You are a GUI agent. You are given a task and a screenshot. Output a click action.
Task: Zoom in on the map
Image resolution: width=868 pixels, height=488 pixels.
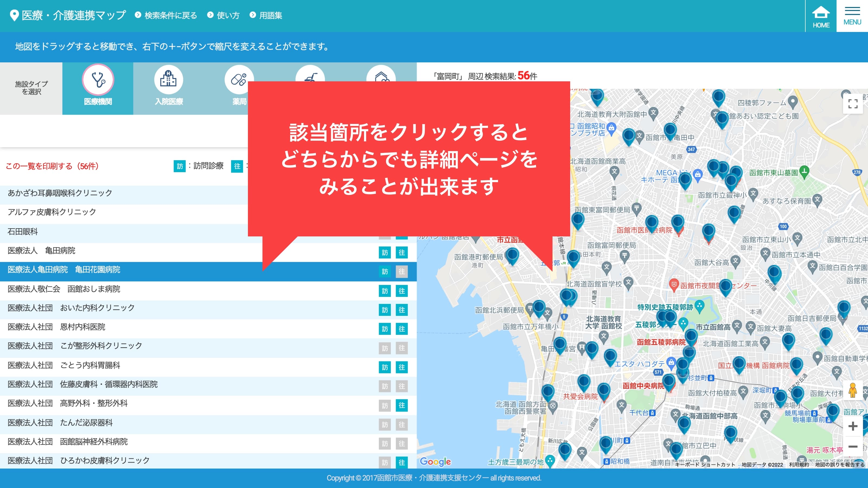(x=853, y=426)
